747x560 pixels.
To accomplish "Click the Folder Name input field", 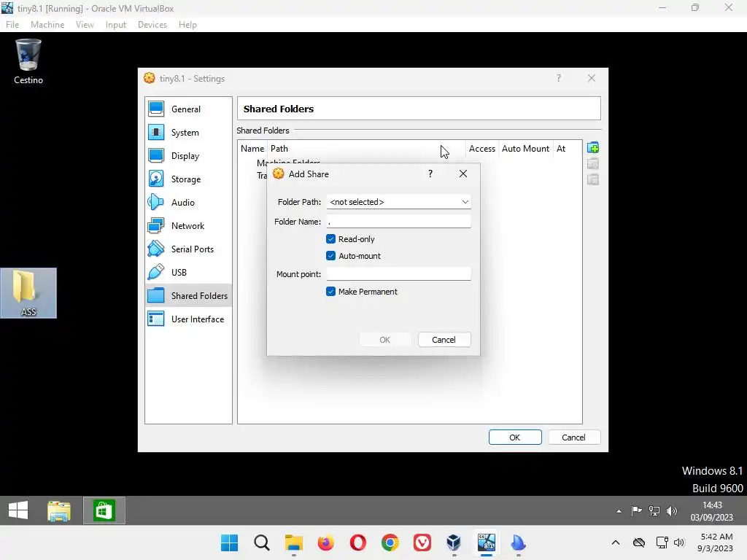I will (399, 222).
